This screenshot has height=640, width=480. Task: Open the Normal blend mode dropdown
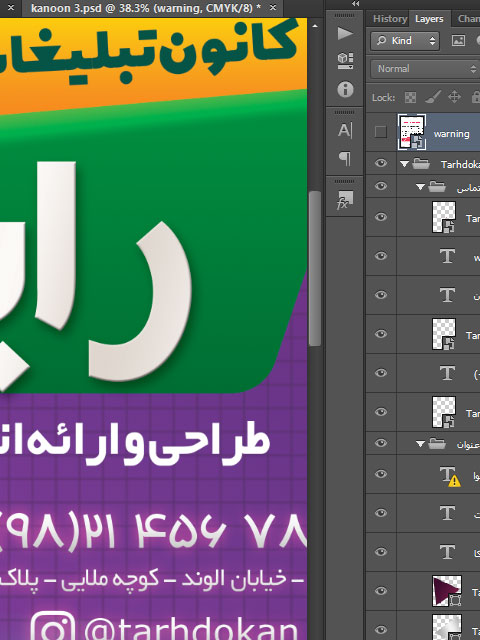pos(425,69)
